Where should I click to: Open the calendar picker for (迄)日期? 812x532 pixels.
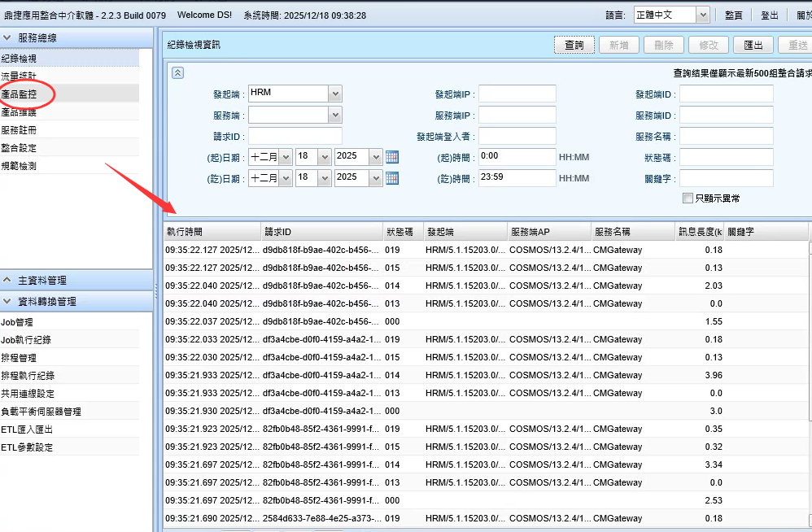[391, 177]
